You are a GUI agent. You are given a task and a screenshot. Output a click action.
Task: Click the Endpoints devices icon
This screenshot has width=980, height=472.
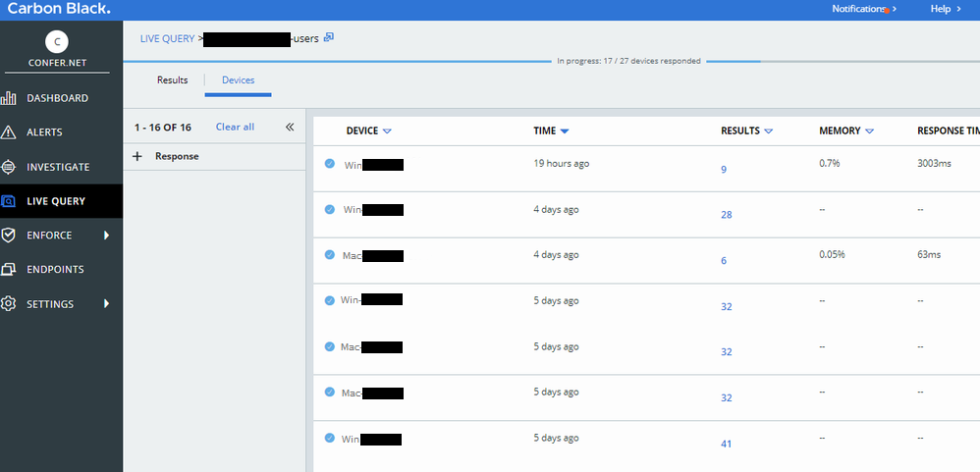9,270
